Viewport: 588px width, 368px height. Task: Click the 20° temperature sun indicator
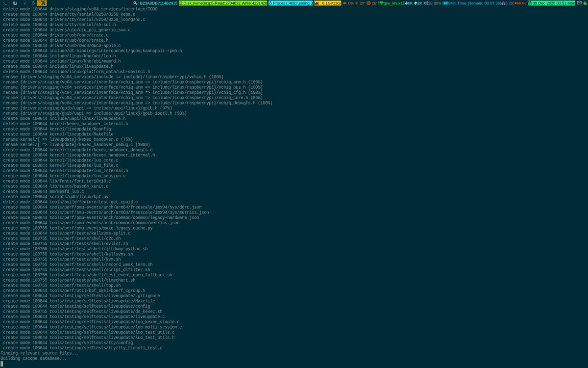(360, 3)
